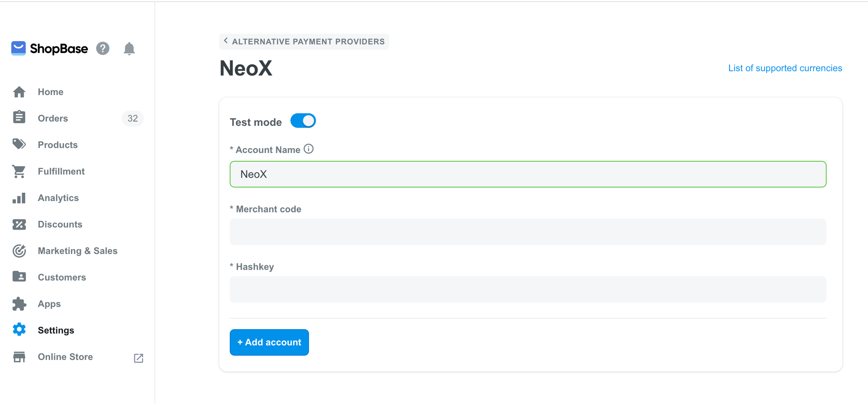Click the Fulfillment cart icon

19,171
